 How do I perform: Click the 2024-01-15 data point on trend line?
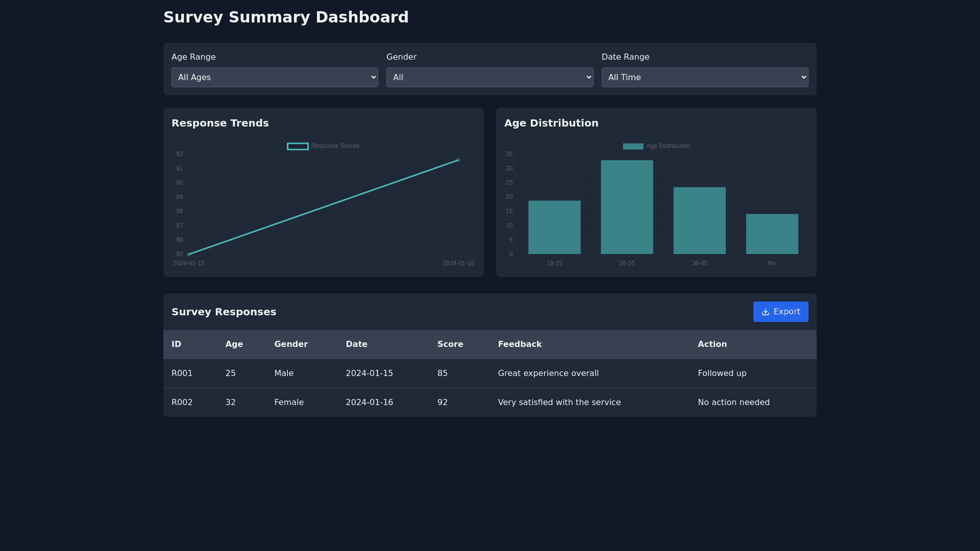click(x=189, y=254)
